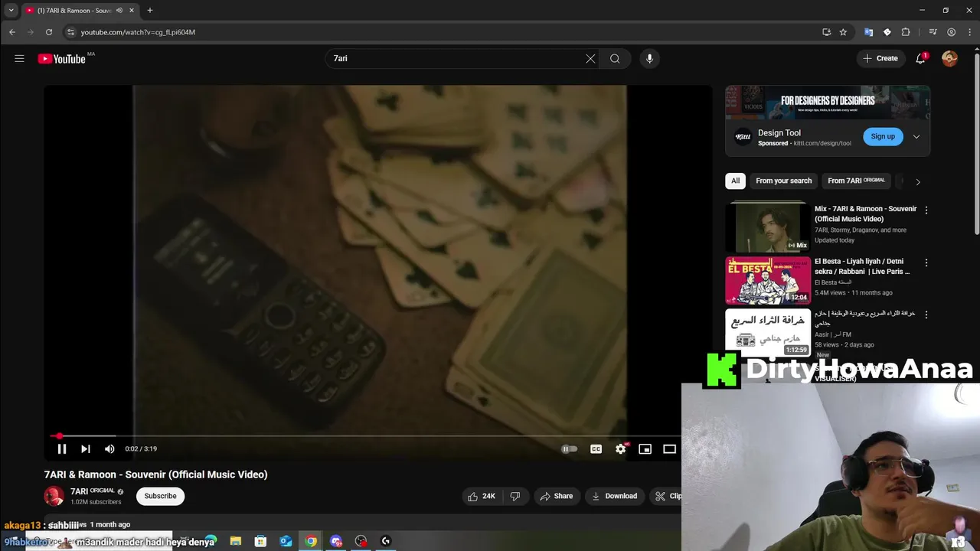Toggle closed captions on the video
Image resolution: width=980 pixels, height=551 pixels.
(596, 449)
